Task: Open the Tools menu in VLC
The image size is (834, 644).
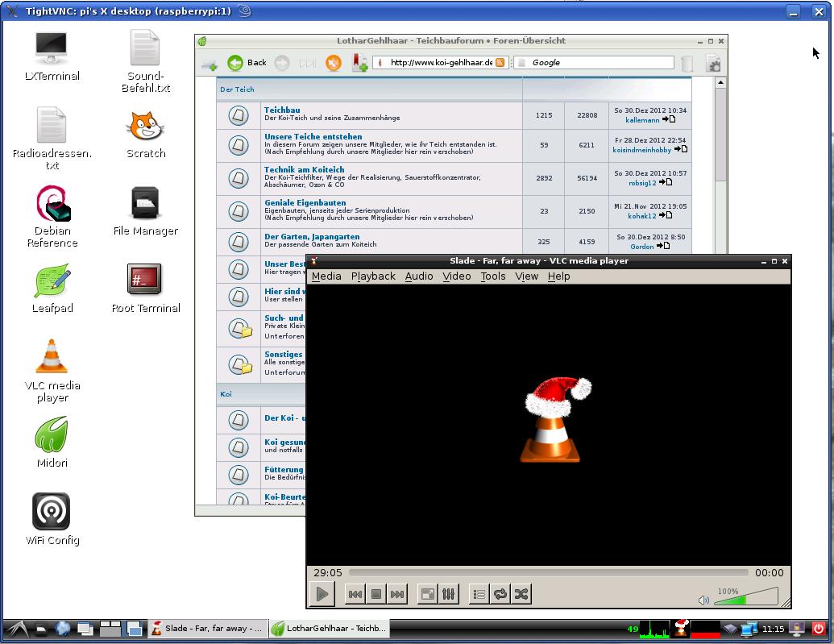Action: 492,276
